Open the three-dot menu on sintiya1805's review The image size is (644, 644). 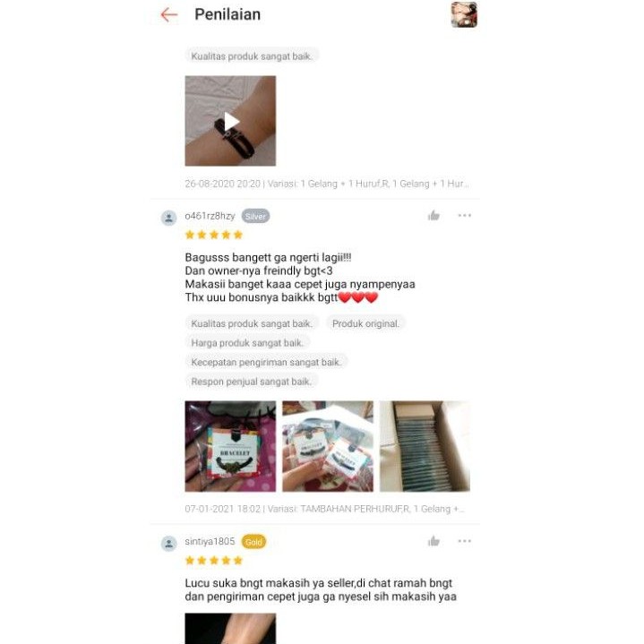click(x=465, y=541)
